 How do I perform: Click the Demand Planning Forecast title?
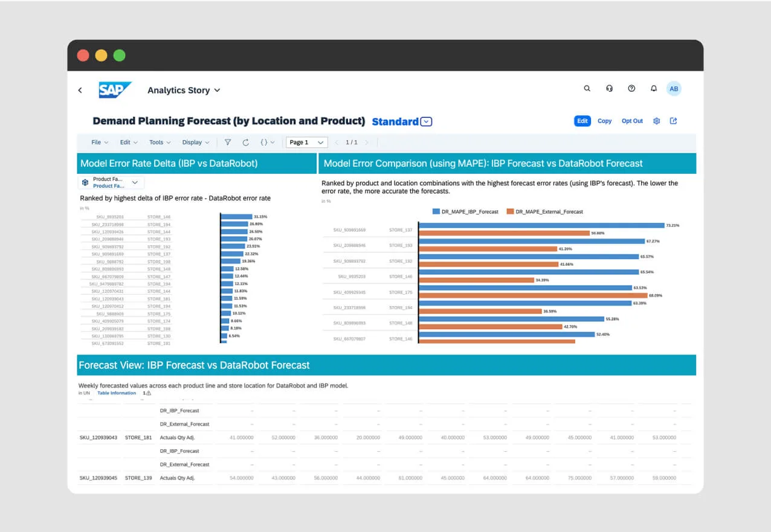point(228,121)
